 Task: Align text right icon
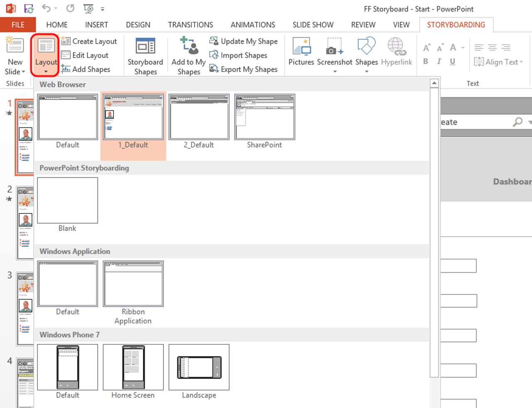click(506, 48)
